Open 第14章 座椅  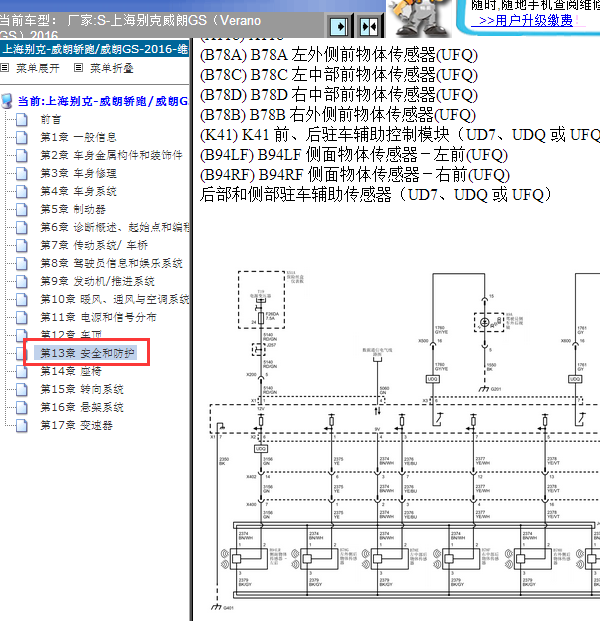pyautogui.click(x=71, y=371)
